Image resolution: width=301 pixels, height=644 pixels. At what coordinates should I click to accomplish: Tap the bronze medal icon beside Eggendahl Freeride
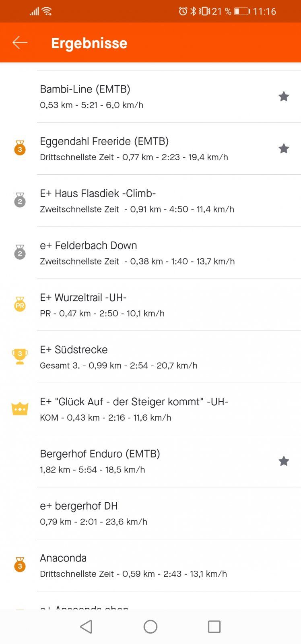20,148
